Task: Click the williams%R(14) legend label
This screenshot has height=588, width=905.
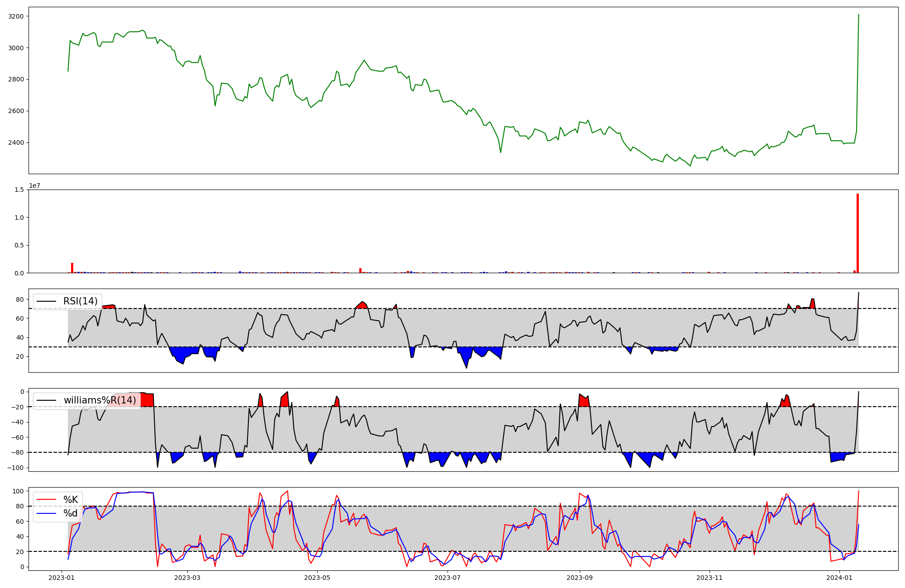Action: [100, 400]
